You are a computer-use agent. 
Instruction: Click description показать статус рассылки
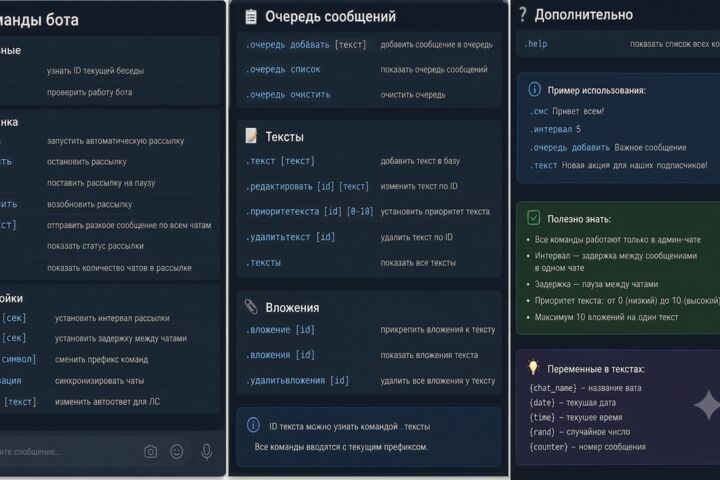point(96,246)
